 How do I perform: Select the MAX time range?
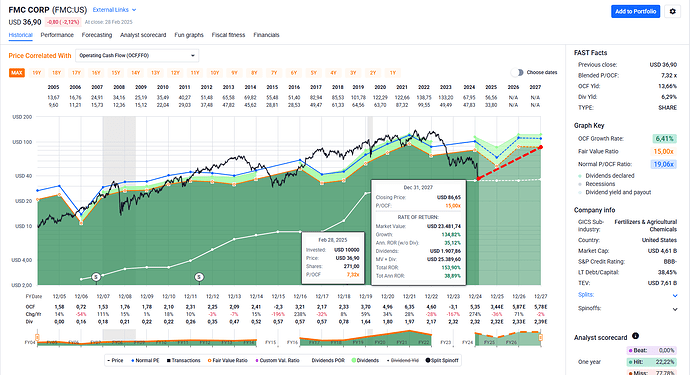tap(17, 73)
